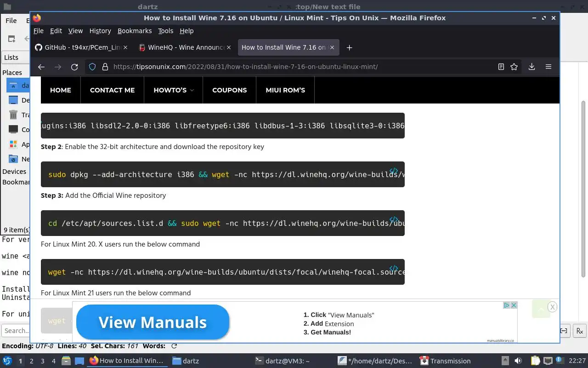Click the eject/removable drives tray icon

point(505,361)
